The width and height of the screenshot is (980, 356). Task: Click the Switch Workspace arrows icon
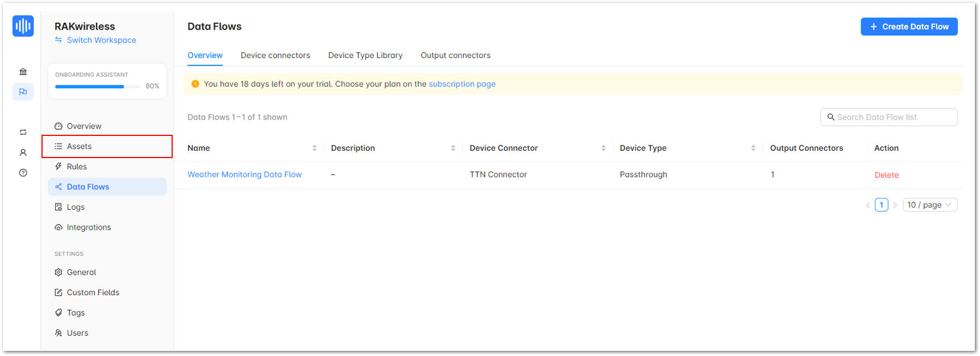[x=59, y=40]
